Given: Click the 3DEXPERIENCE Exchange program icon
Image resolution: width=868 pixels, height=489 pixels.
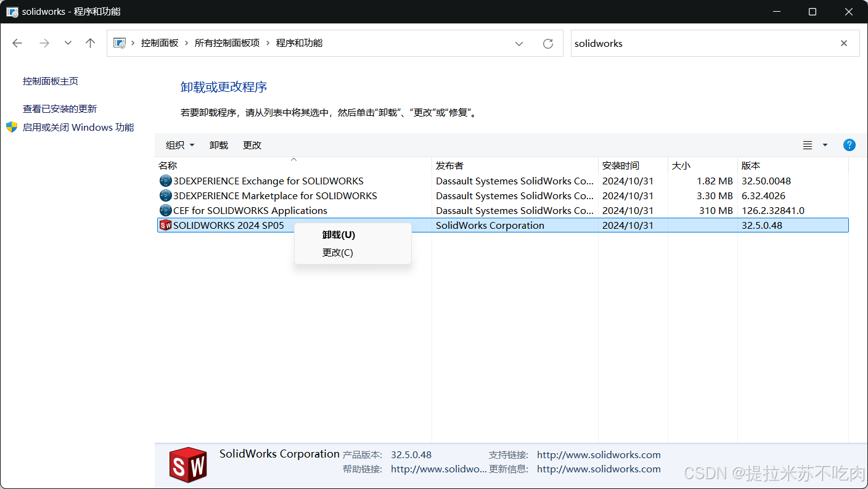Looking at the screenshot, I should [165, 181].
